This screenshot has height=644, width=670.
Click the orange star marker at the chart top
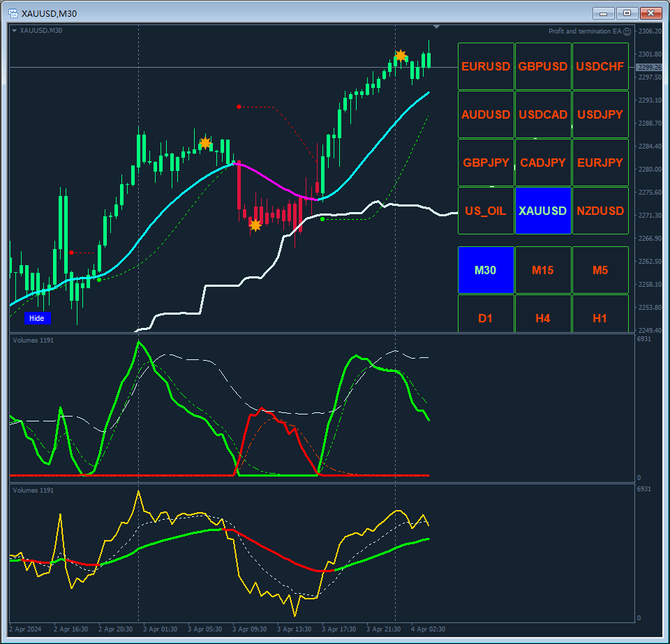point(401,56)
